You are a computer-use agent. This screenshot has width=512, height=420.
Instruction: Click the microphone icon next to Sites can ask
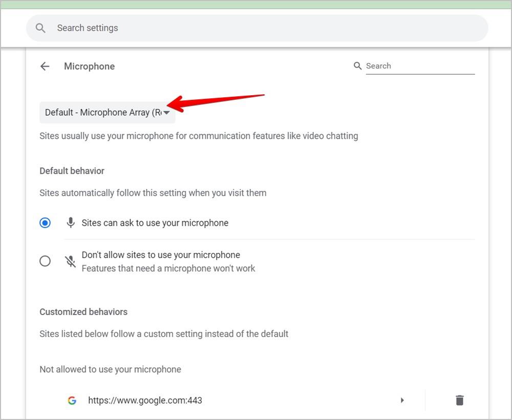(71, 223)
